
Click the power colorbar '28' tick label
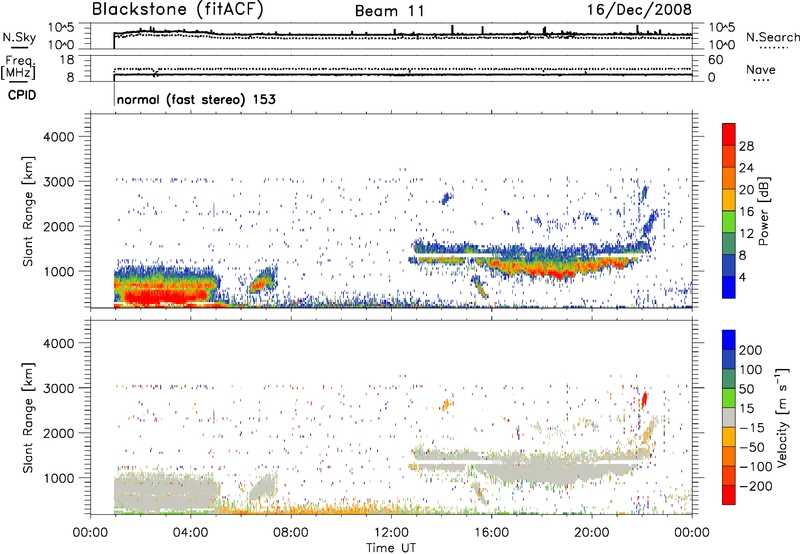click(x=746, y=146)
